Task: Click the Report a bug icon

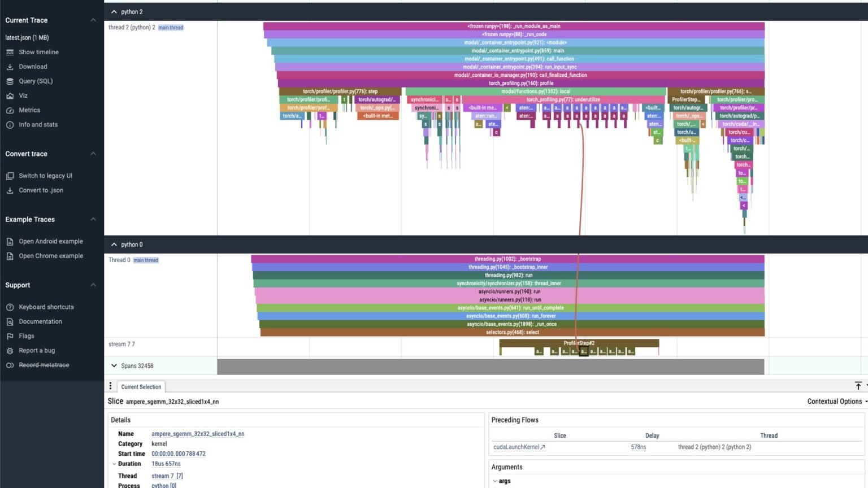Action: [10, 351]
